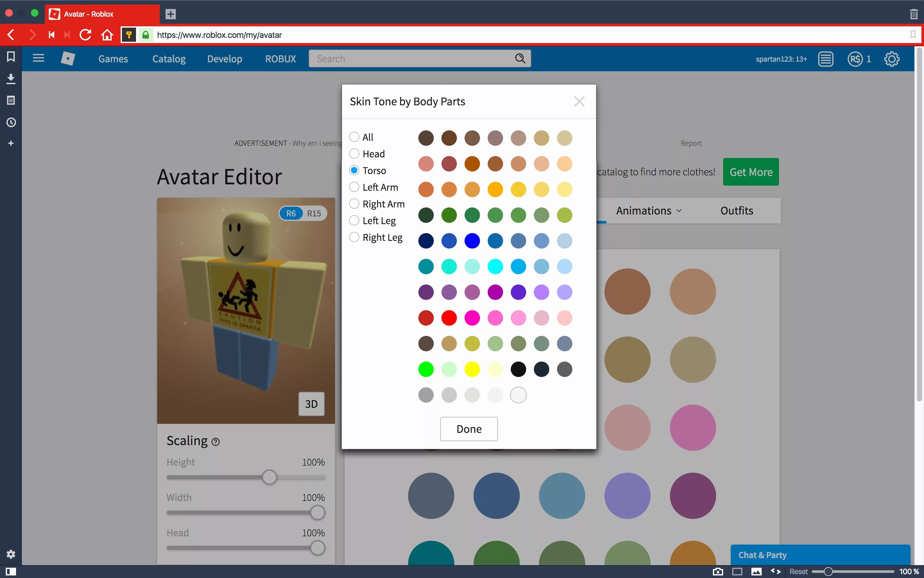
Task: Open bookmarks panel in sidebar
Action: pyautogui.click(x=11, y=57)
